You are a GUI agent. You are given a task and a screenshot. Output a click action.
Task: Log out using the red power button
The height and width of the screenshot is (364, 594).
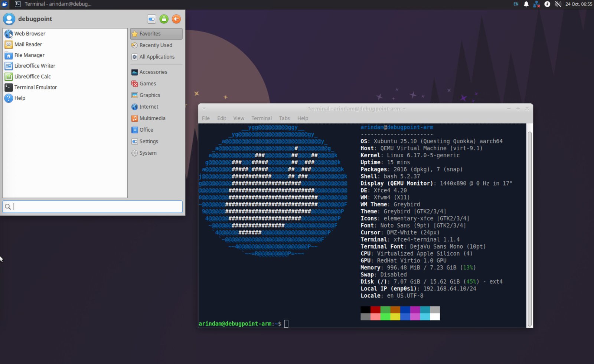tap(176, 19)
